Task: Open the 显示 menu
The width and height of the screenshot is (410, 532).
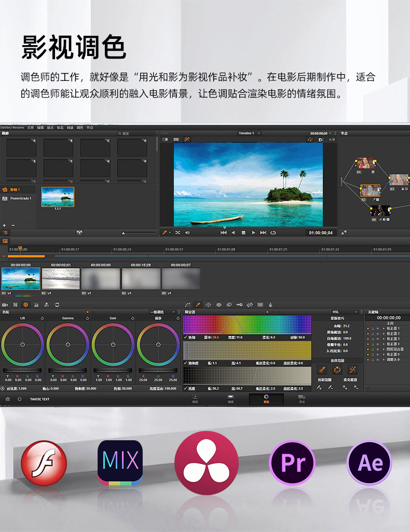Action: (x=50, y=128)
